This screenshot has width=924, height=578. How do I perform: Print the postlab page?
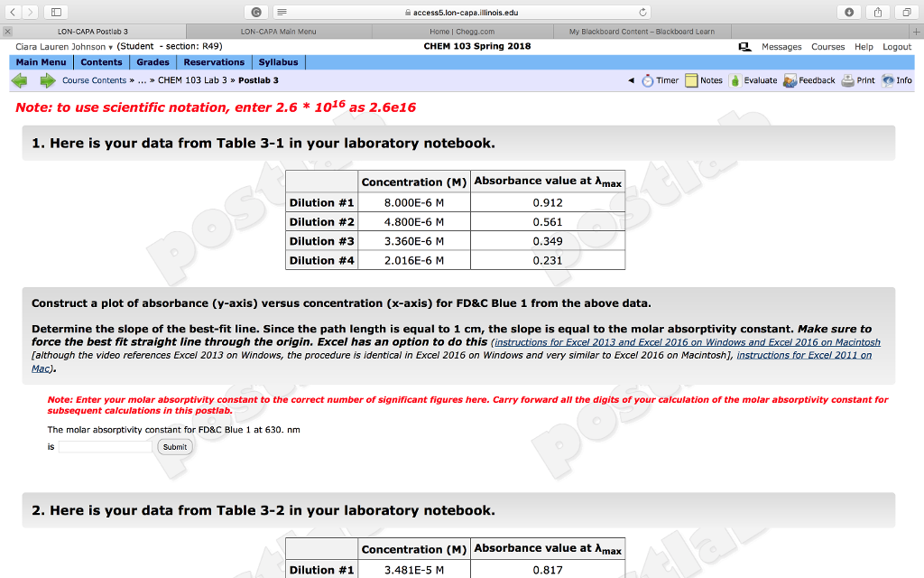[x=846, y=80]
